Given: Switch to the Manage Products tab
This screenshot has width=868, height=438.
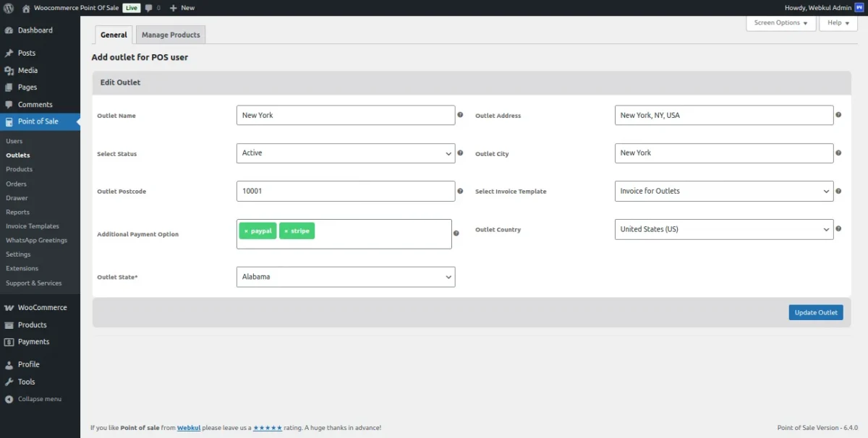Looking at the screenshot, I should [x=171, y=35].
